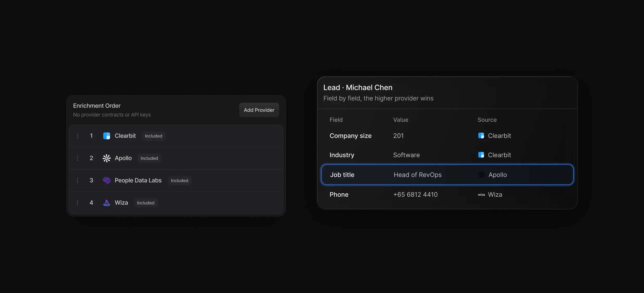Select the Clearbit provider name in order list
The image size is (644, 293).
(125, 136)
